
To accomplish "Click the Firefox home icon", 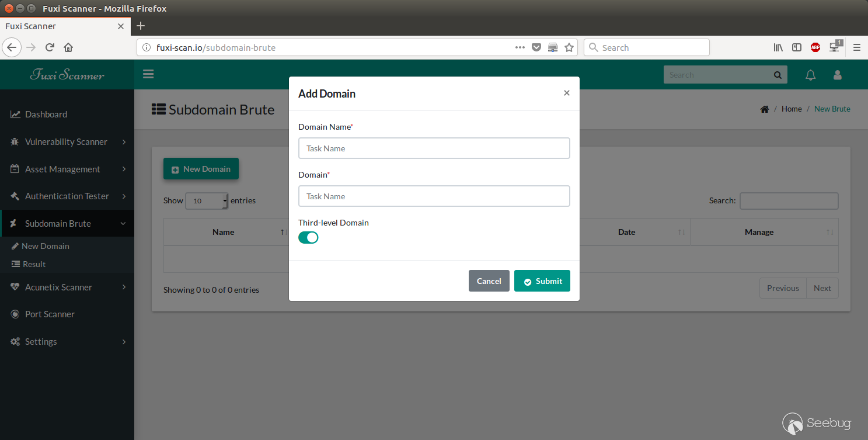I will [x=68, y=47].
